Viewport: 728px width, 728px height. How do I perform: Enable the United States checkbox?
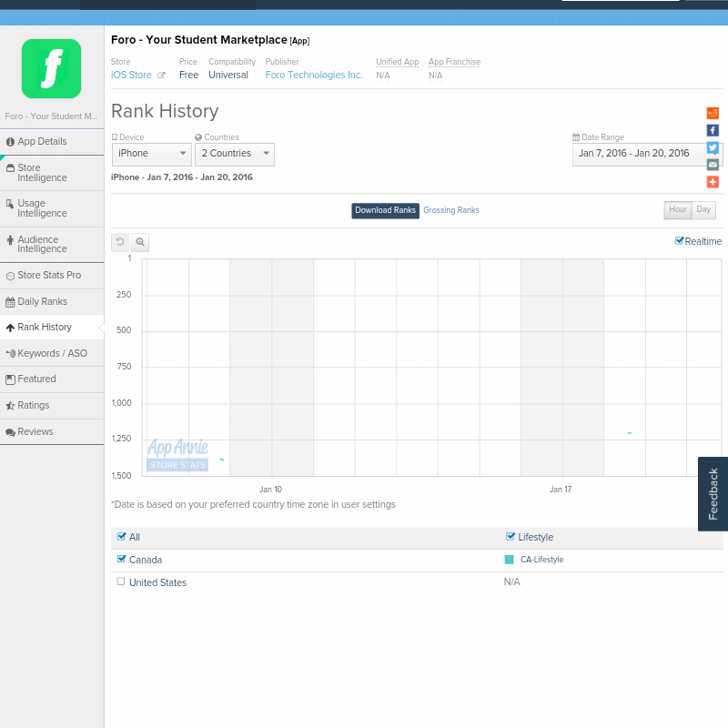(x=121, y=581)
